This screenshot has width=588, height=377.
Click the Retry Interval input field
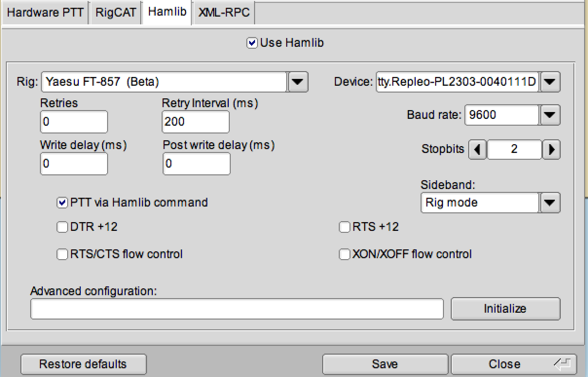[196, 121]
